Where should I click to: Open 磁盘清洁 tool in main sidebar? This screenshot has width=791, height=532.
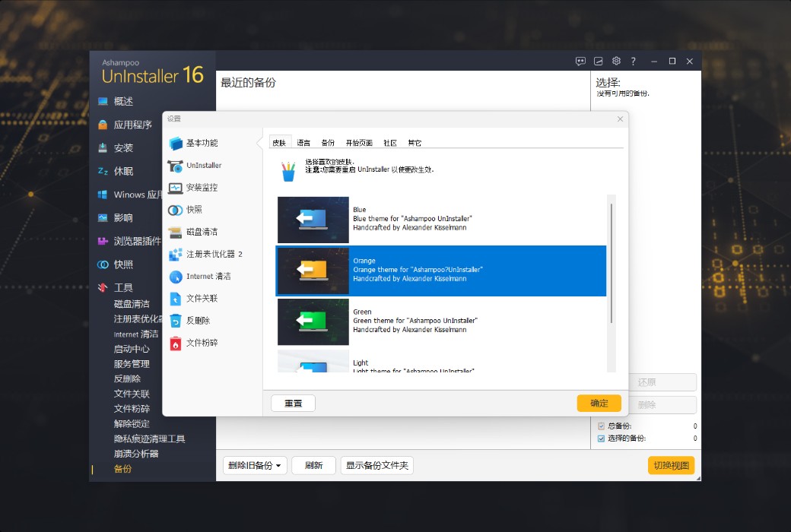132,304
